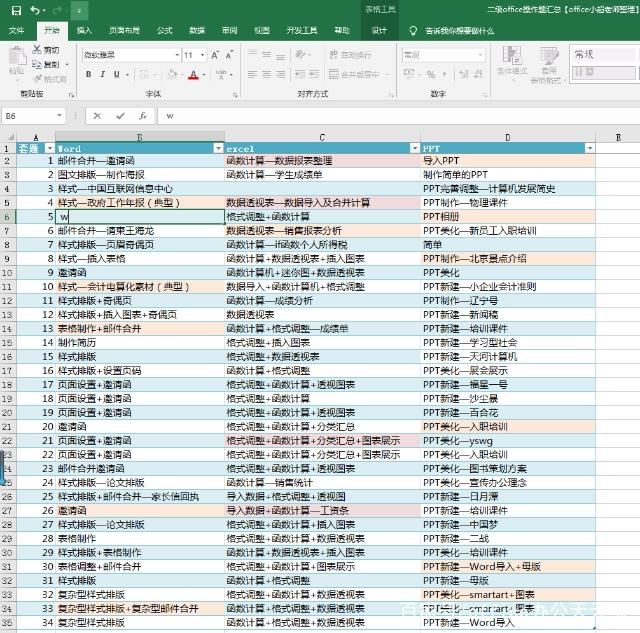Click the Save icon in the quick access toolbar
Screen dimensions: 640x633
pos(16,10)
